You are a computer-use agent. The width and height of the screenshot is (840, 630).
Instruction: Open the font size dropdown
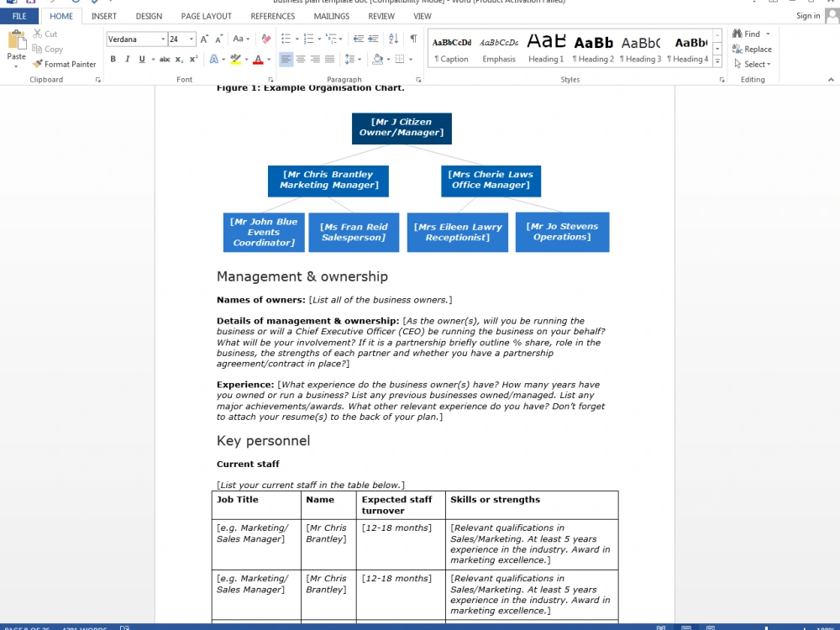pos(192,39)
